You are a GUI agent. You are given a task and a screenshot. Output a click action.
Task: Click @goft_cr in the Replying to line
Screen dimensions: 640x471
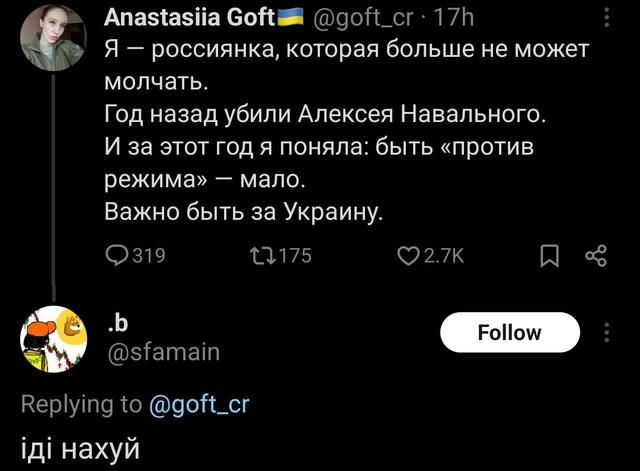coord(199,403)
